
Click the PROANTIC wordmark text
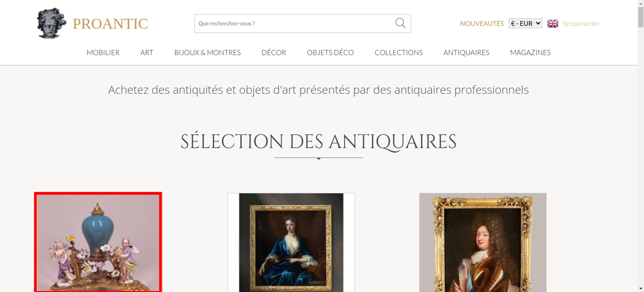[110, 24]
